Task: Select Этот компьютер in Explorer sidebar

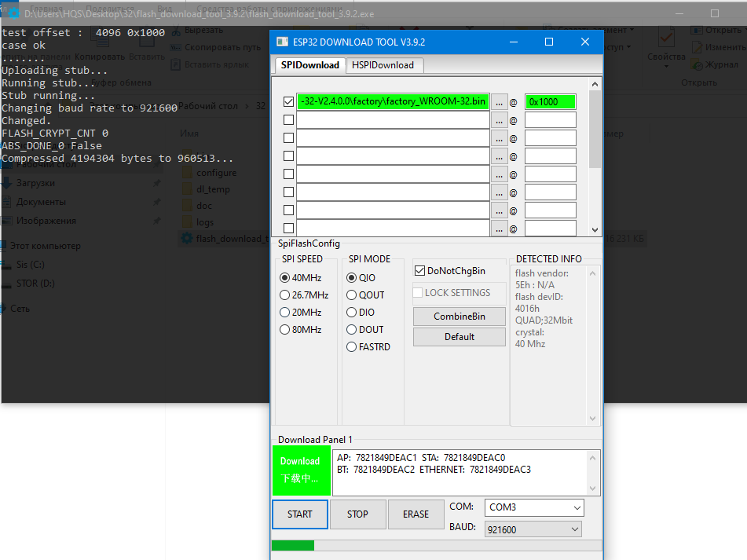Action: click(x=46, y=246)
